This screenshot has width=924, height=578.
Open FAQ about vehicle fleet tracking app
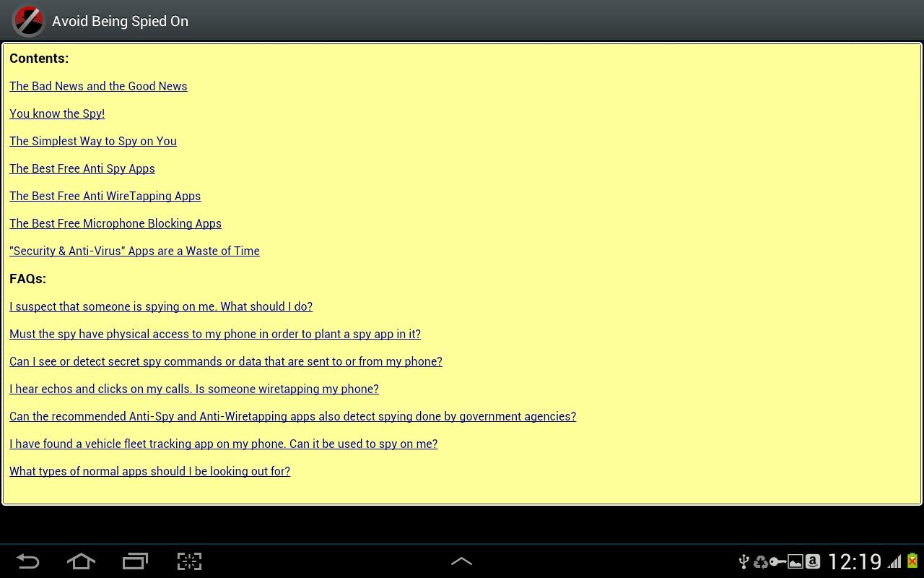coord(224,444)
